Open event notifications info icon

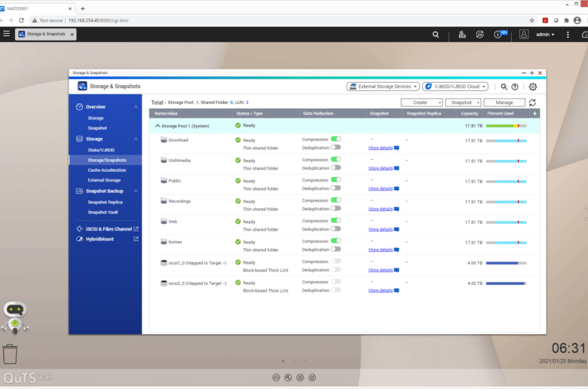point(498,35)
